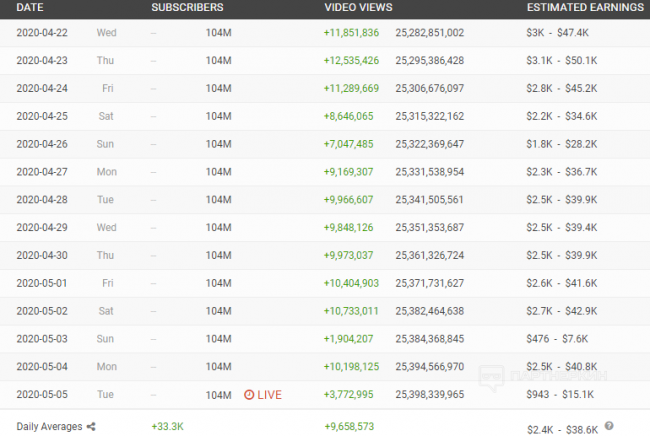The width and height of the screenshot is (650, 436).
Task: Click the +33.3K average subscribers value
Action: [170, 426]
